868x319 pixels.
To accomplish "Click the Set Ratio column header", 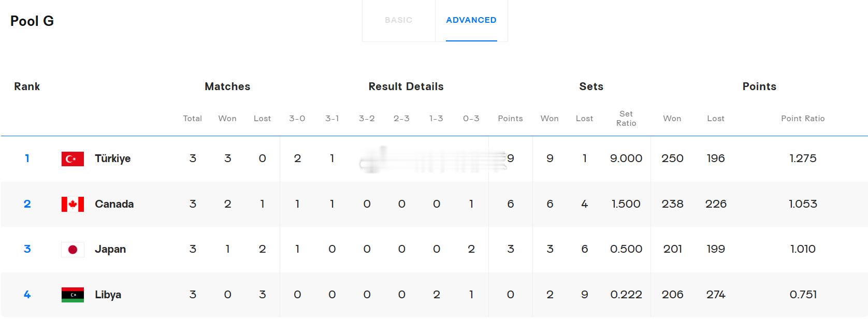I will (626, 119).
